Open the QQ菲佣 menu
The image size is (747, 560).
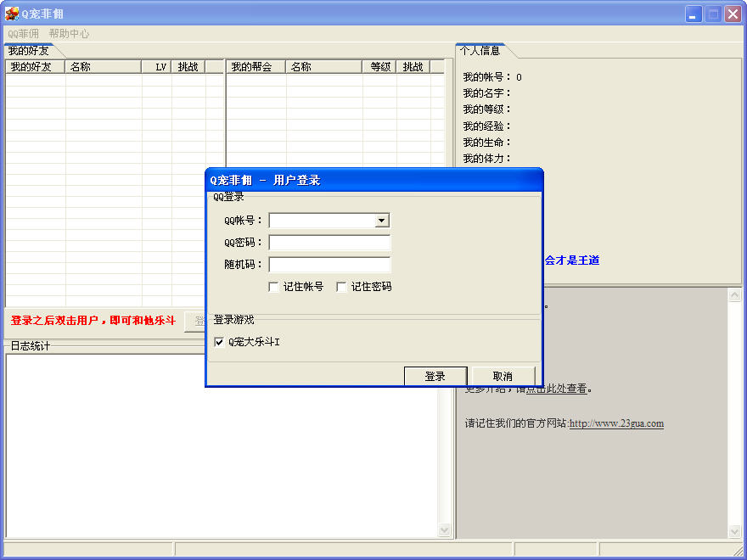(x=24, y=33)
